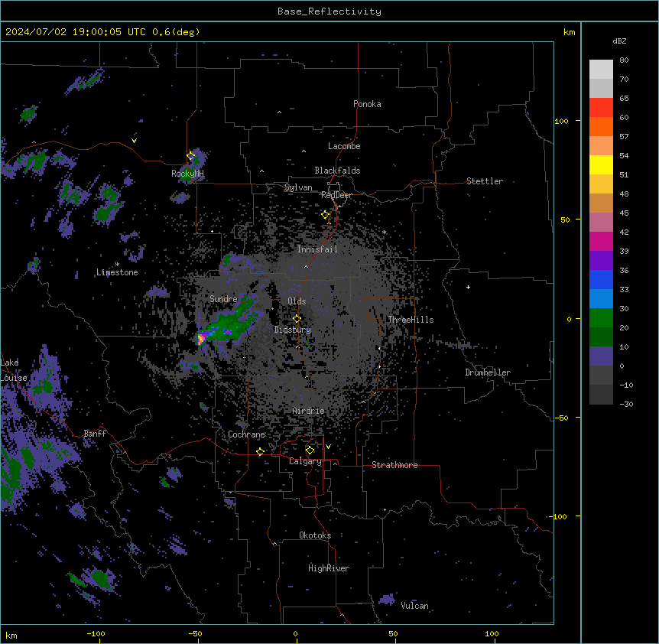Click the red 65 dBZ legend color
Viewport: 659px width, 644px height.
601,108
